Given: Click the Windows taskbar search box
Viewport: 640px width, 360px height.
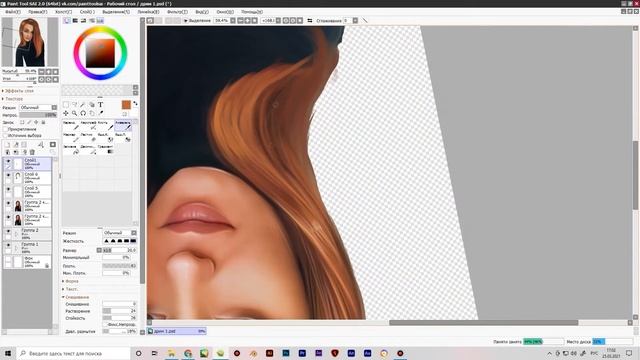Looking at the screenshot, I should coord(73,353).
